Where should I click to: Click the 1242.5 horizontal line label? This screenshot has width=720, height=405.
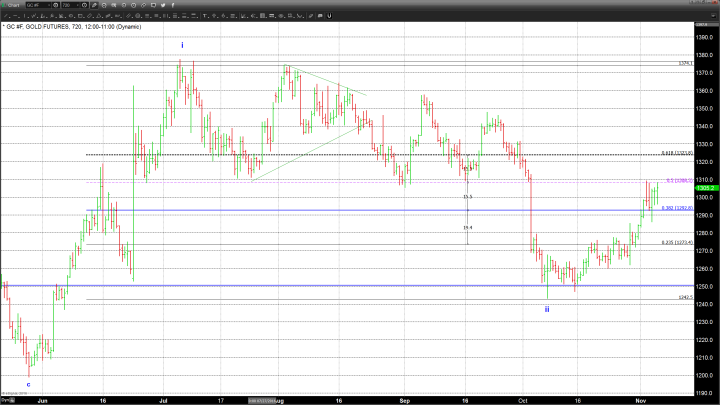686,297
